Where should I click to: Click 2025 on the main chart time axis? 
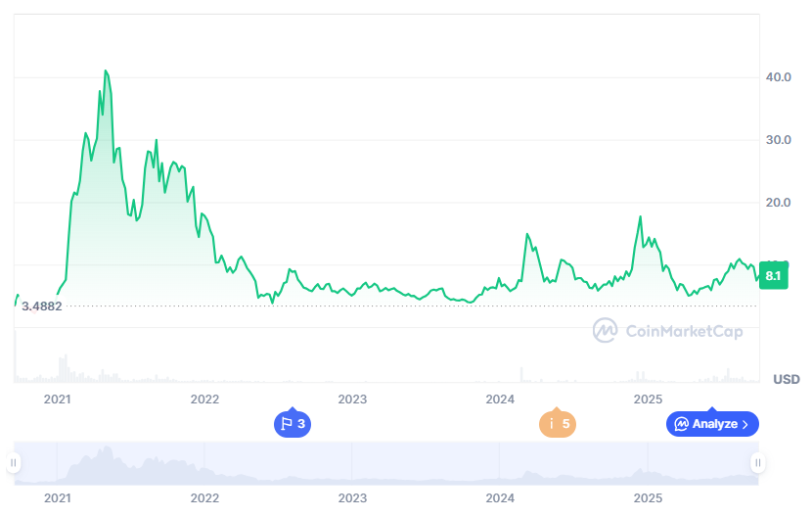tap(649, 399)
